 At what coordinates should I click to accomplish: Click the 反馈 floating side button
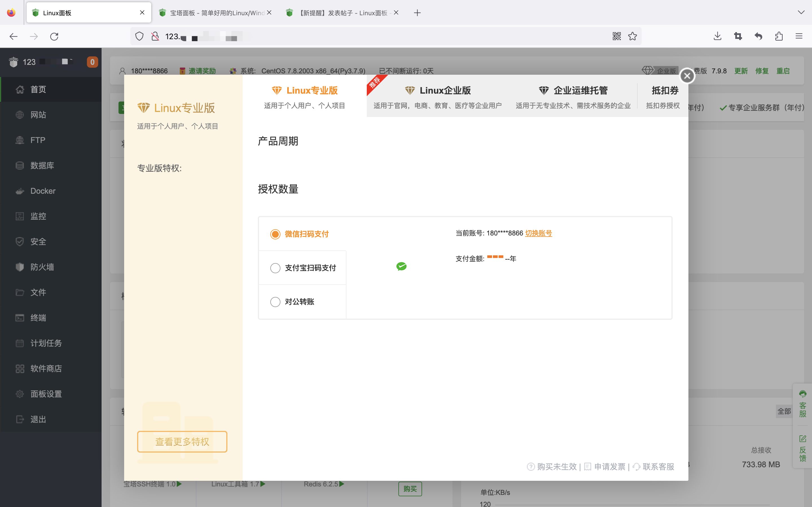(x=803, y=448)
